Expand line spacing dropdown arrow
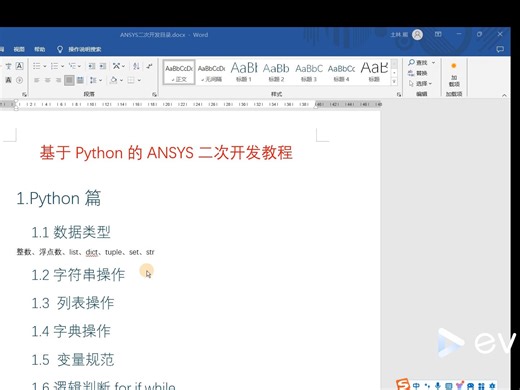520x390 pixels. tap(100, 80)
